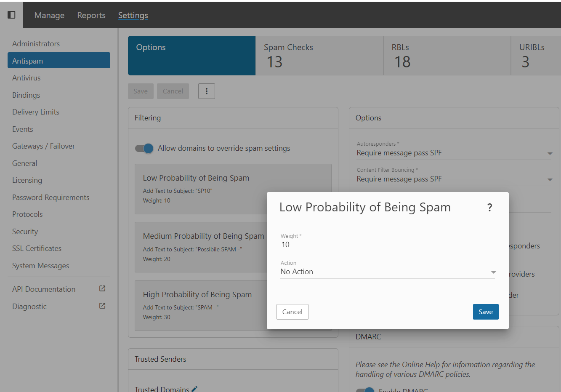
Task: Select Antivirus in the sidebar
Action: click(27, 78)
